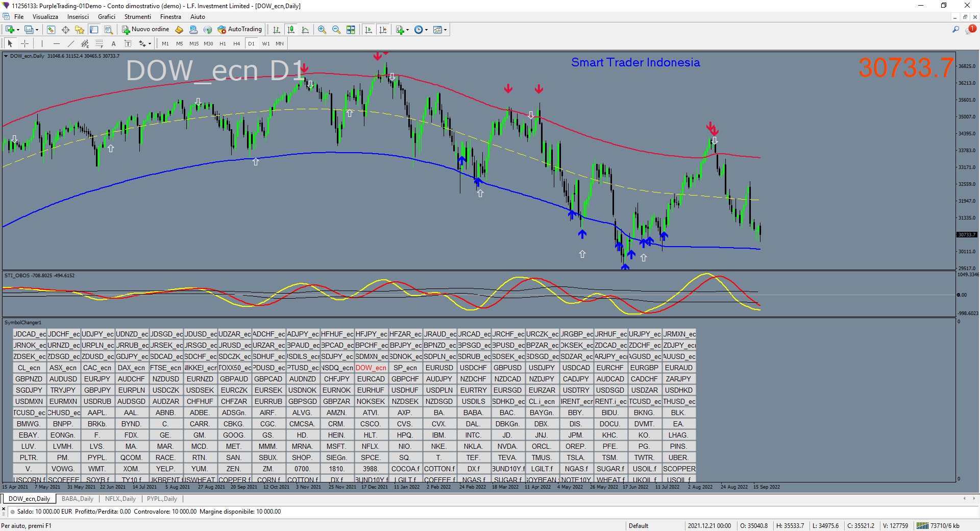This screenshot has height=531, width=980.
Task: Enable AutoTrading
Action: pos(240,30)
